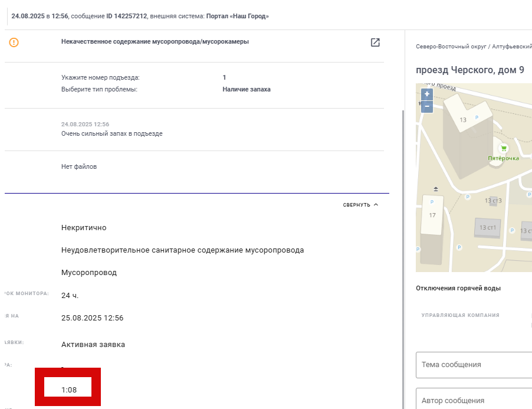Screen dimensions: 532x409
Task: Zoom in on the map
Action: click(427, 94)
